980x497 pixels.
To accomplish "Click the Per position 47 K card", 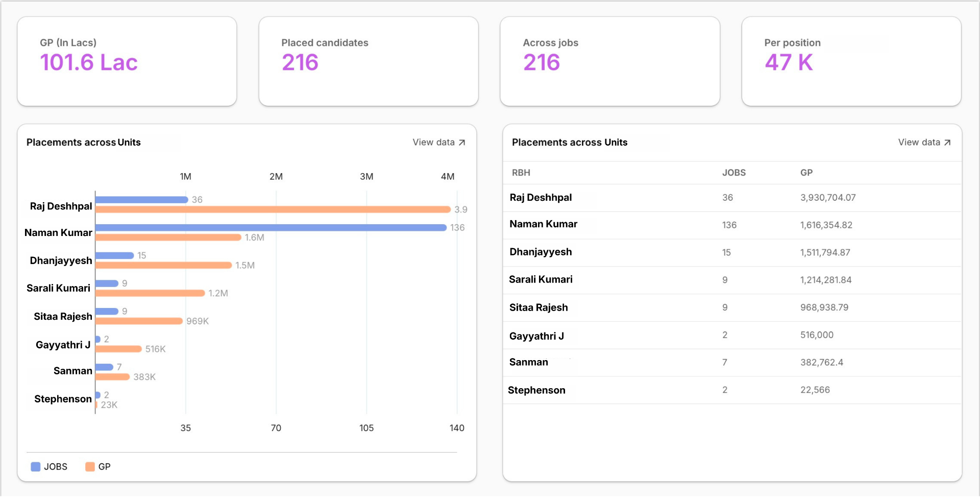I will point(851,61).
